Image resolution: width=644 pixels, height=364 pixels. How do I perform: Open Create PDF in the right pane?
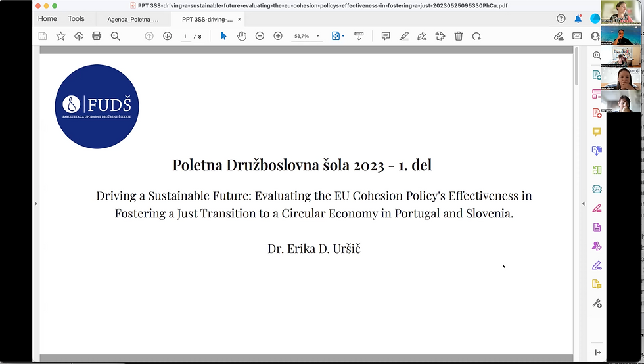click(597, 112)
